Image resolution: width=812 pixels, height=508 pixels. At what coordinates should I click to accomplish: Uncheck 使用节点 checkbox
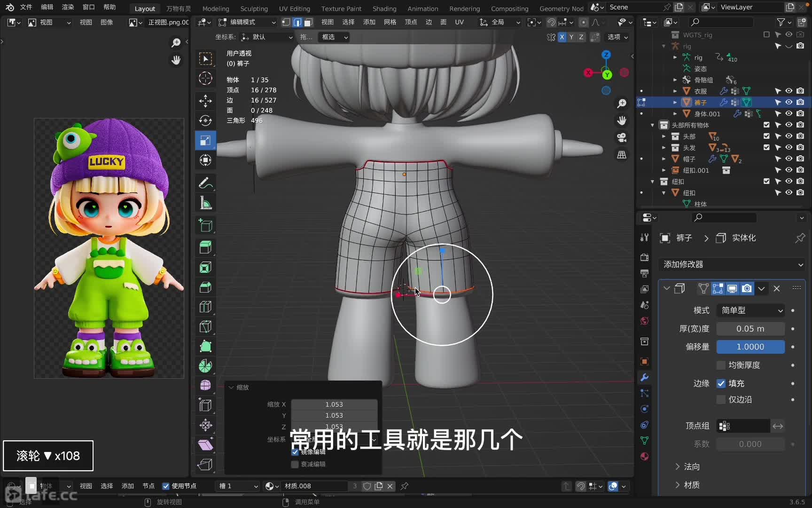point(166,486)
